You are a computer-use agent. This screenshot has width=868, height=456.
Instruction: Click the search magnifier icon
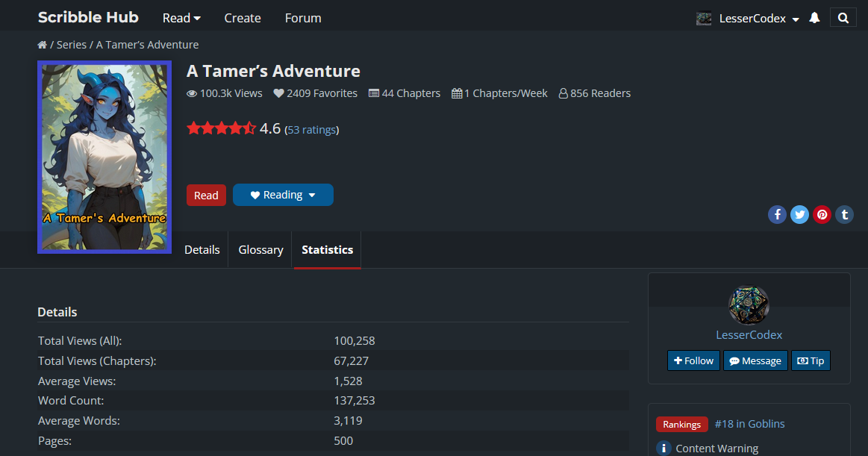tap(843, 19)
